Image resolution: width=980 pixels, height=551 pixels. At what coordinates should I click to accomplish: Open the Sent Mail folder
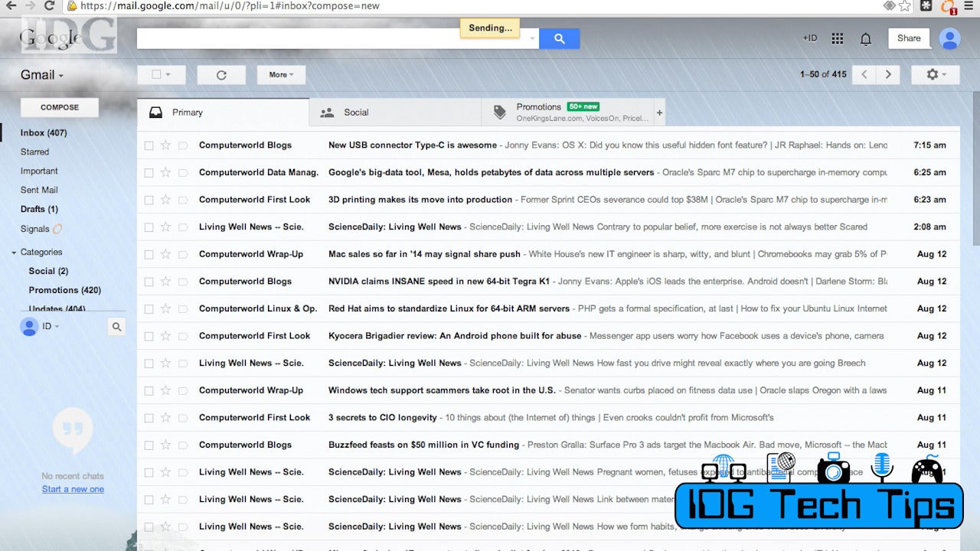(39, 190)
